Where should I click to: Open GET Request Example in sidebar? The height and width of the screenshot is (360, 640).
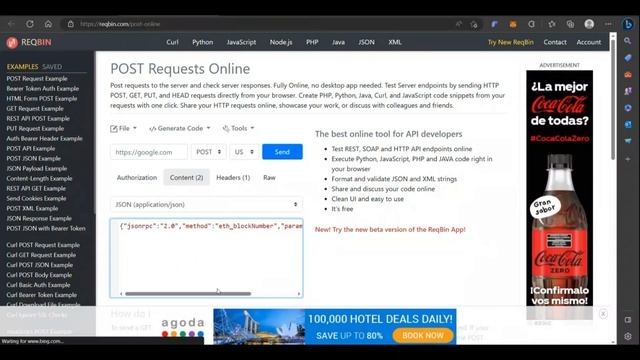click(35, 109)
